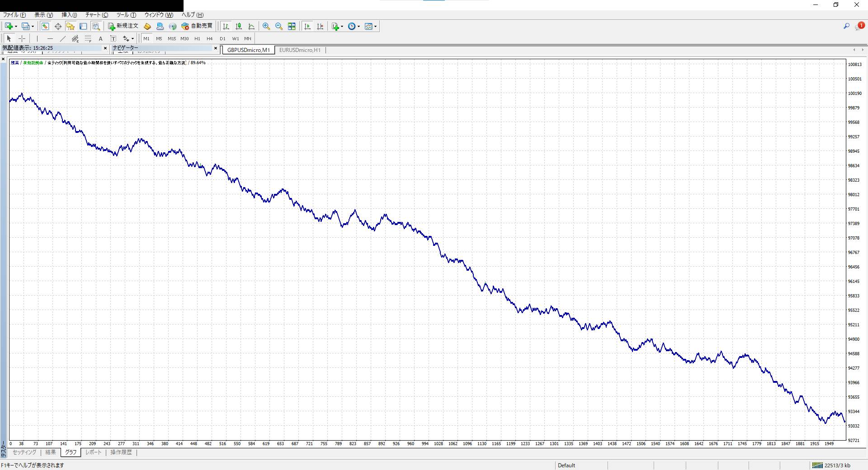Toggle chart shift
The image size is (868, 470).
coord(320,26)
